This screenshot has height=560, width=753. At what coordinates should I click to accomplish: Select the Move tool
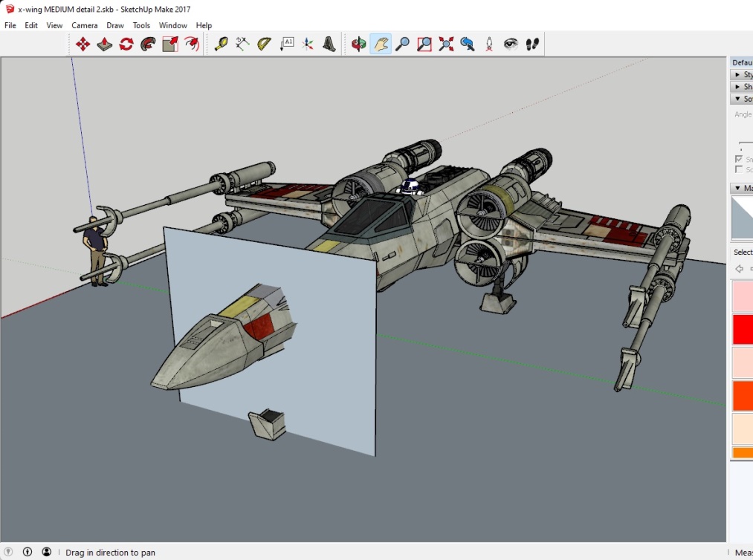(83, 44)
